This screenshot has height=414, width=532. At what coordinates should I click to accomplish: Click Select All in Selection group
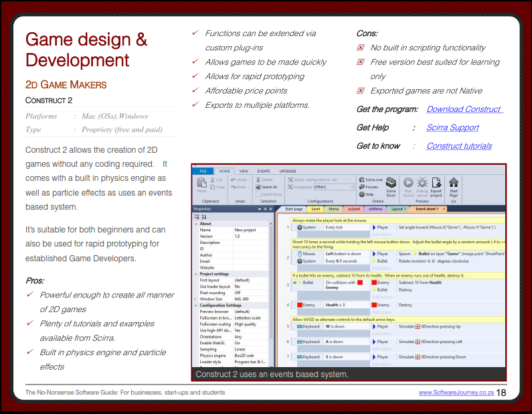point(268,187)
